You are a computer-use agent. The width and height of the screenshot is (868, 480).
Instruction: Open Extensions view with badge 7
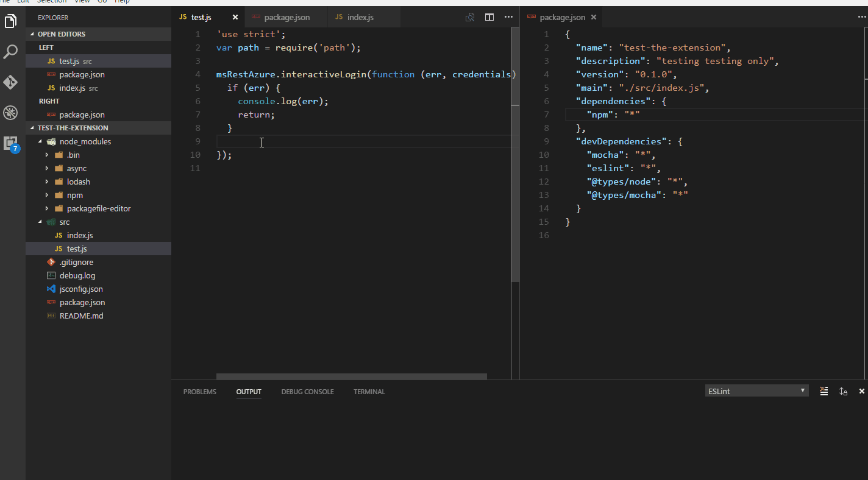[10, 144]
